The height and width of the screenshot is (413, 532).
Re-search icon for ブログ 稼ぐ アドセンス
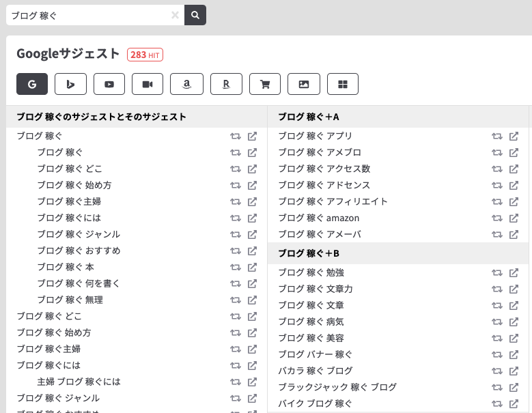coord(497,186)
